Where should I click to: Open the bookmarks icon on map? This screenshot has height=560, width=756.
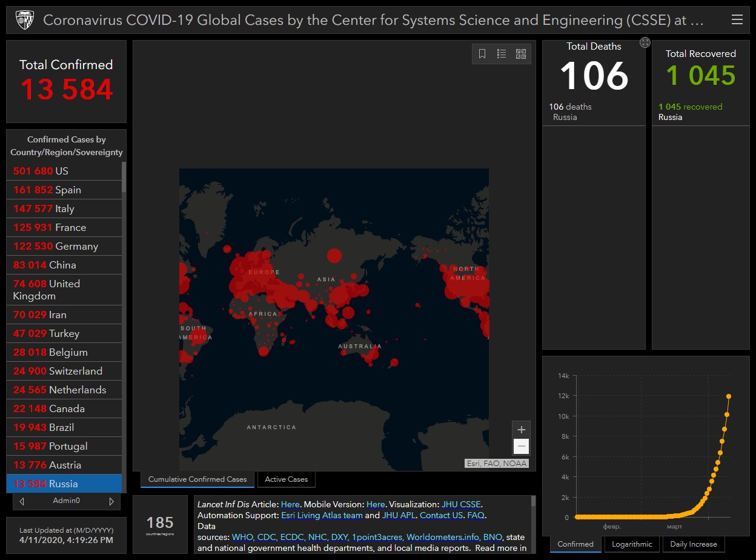click(482, 54)
